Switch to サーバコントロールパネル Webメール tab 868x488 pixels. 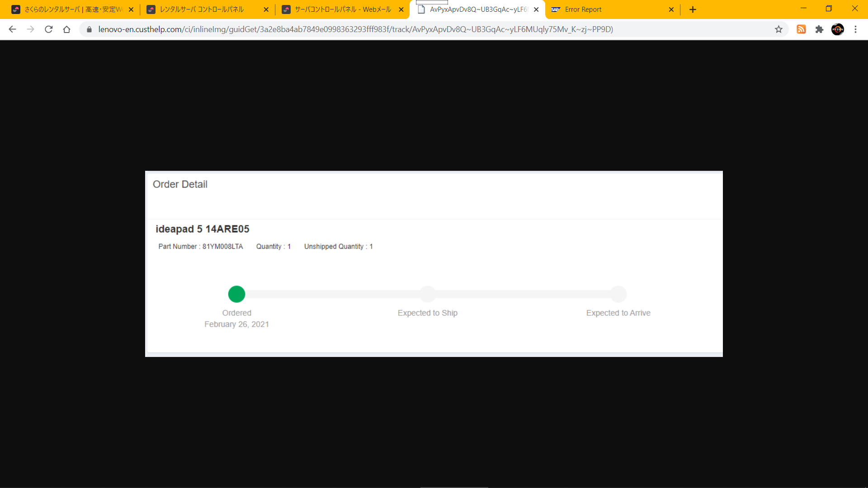click(x=342, y=9)
